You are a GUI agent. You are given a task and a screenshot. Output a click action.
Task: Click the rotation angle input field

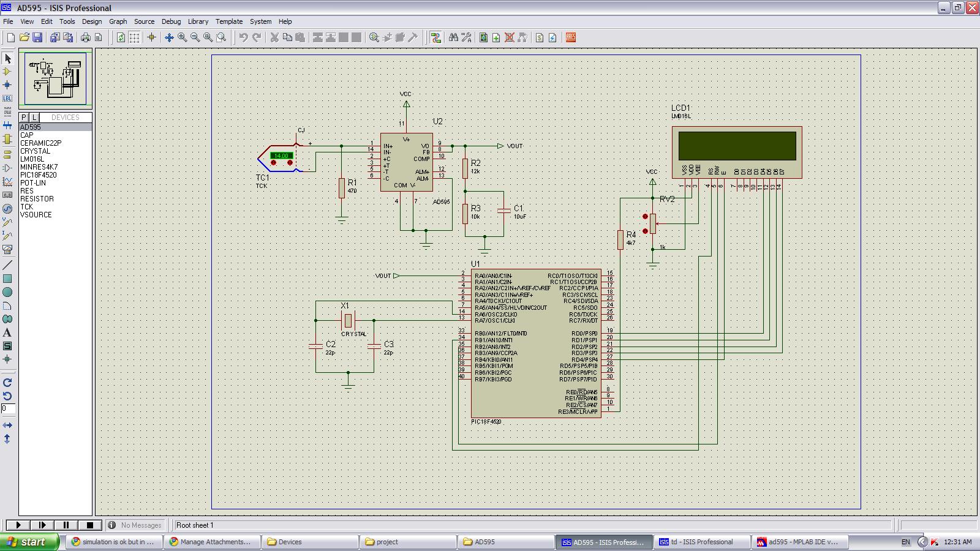(x=8, y=409)
